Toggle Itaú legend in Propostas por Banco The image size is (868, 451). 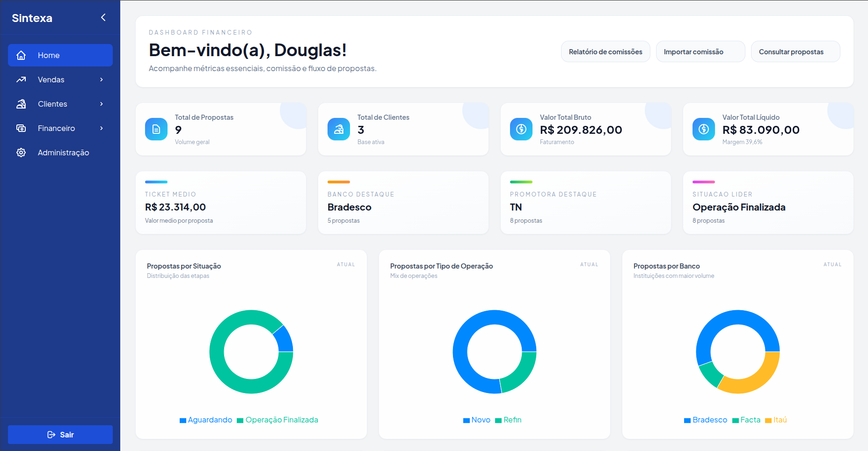pyautogui.click(x=776, y=420)
